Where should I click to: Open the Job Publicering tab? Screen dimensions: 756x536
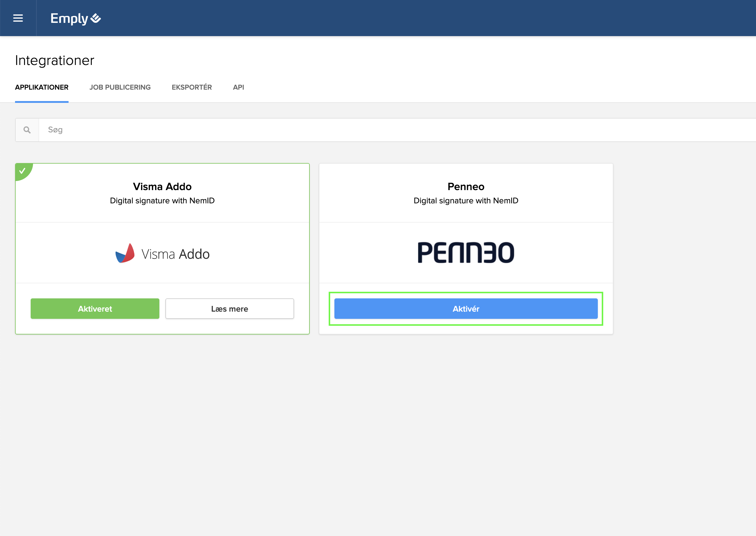(120, 87)
